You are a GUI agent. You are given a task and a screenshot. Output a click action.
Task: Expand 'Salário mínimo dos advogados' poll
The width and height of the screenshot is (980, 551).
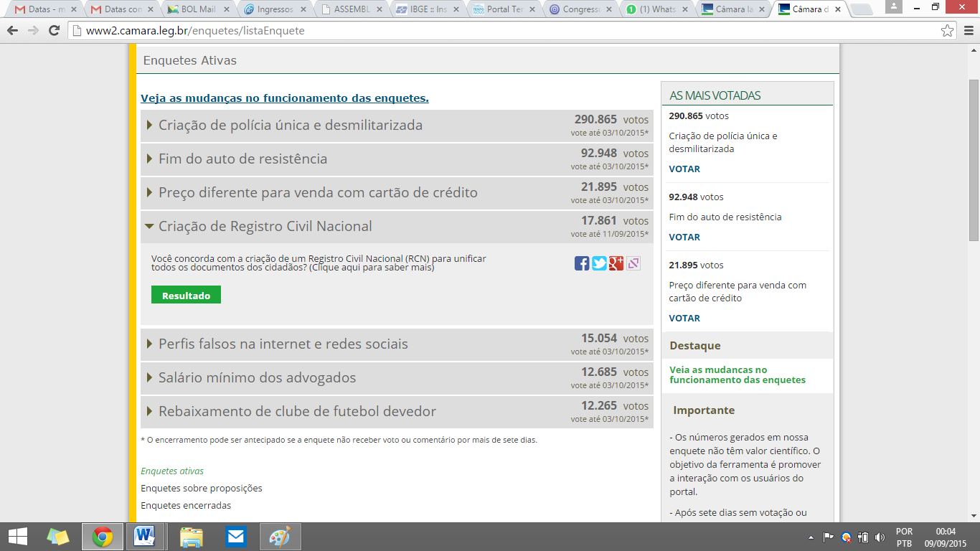[x=257, y=378]
